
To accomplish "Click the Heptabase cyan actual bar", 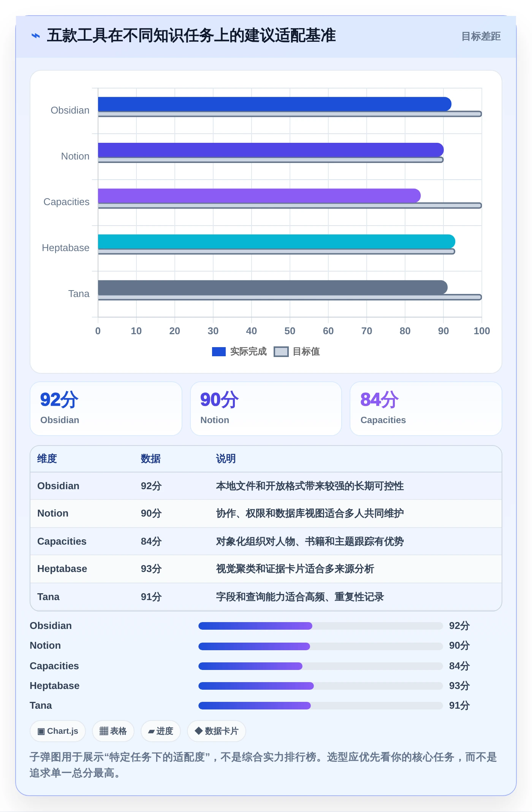I will (276, 242).
